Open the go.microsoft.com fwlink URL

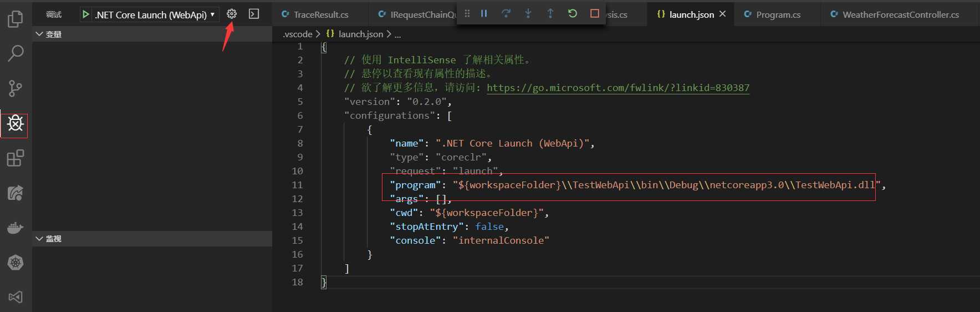coord(618,88)
